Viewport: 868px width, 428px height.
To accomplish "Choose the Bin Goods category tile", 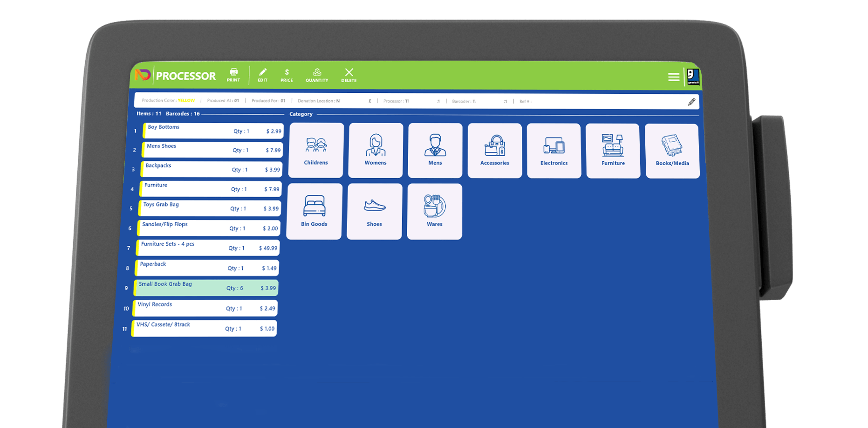I will 314,211.
